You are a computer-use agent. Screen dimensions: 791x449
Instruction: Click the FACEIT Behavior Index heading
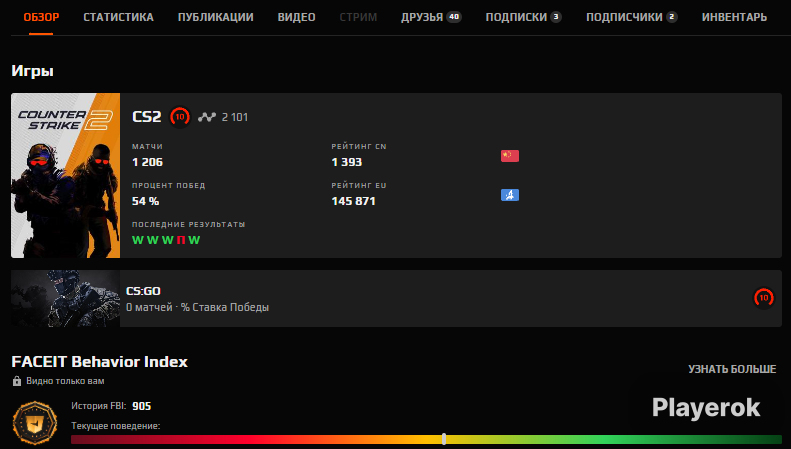pyautogui.click(x=99, y=362)
